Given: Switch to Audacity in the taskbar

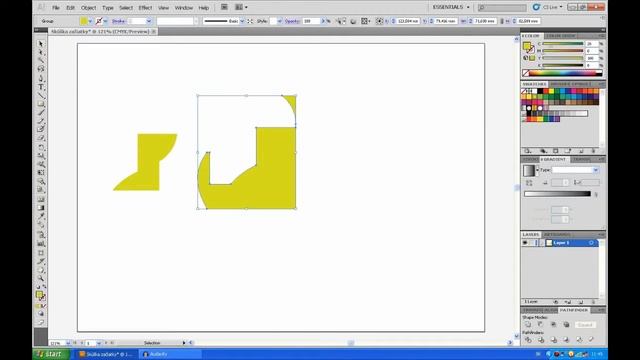Looking at the screenshot, I should [169, 354].
